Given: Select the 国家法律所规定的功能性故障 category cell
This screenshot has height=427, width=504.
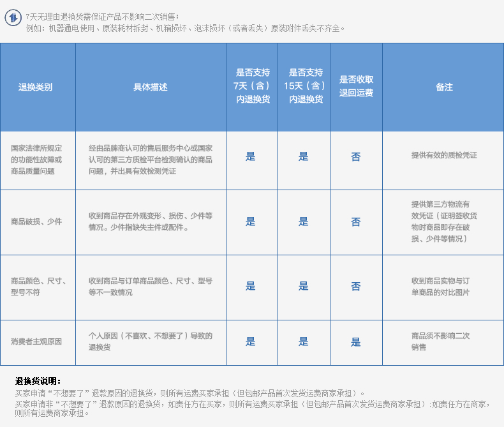Looking at the screenshot, I should coord(36,160).
